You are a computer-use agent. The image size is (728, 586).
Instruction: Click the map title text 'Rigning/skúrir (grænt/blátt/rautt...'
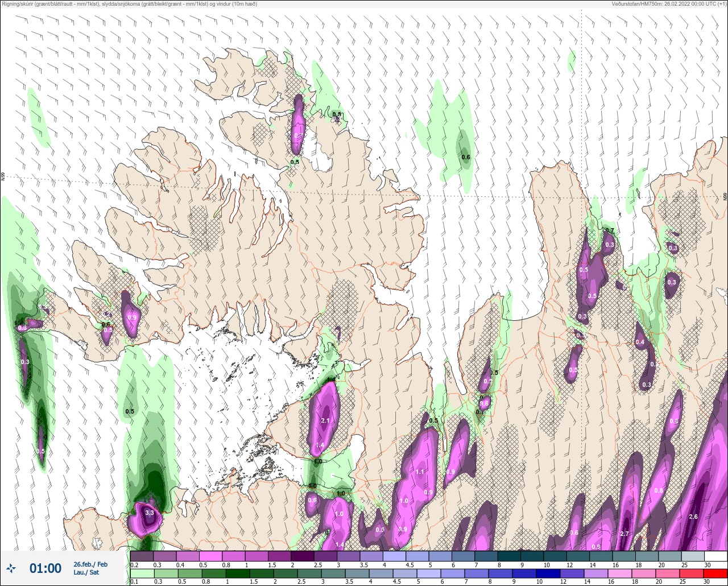click(x=130, y=4)
